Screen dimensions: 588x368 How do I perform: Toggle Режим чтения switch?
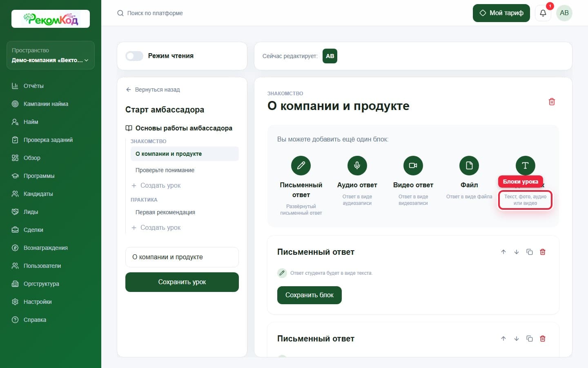pyautogui.click(x=134, y=56)
